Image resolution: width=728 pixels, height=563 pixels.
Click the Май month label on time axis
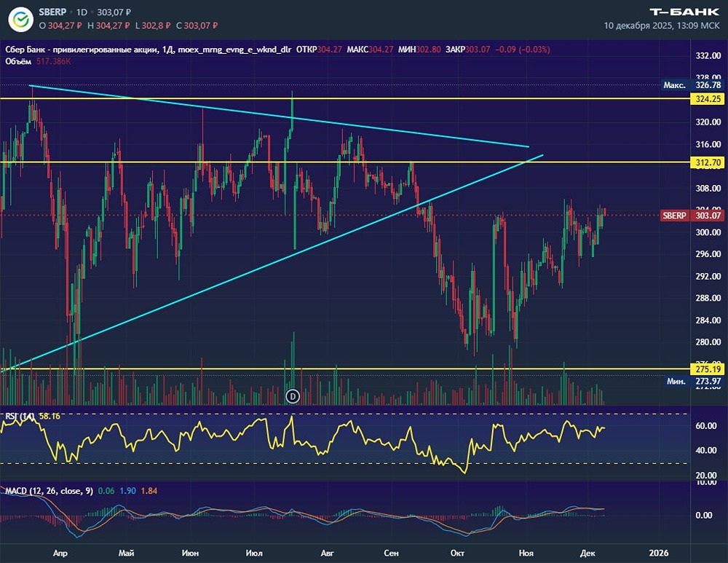(126, 553)
